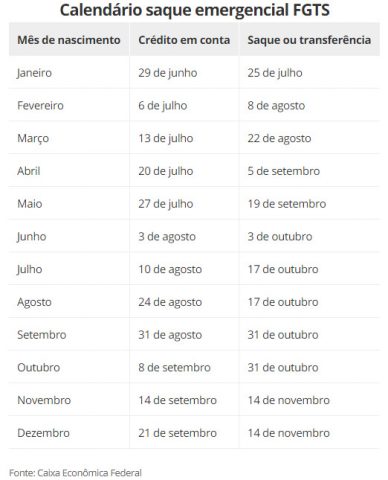Select the Junho row label
388x480 pixels.
point(31,236)
